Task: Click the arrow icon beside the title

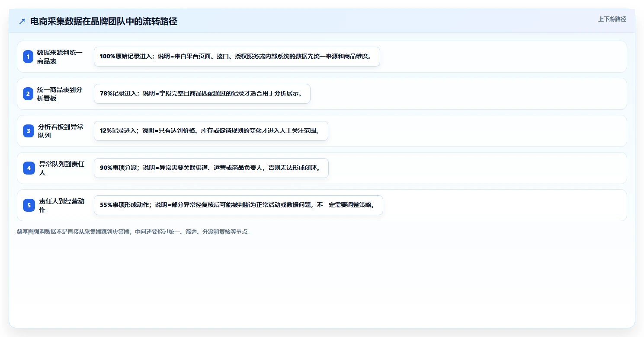Action: [x=22, y=22]
